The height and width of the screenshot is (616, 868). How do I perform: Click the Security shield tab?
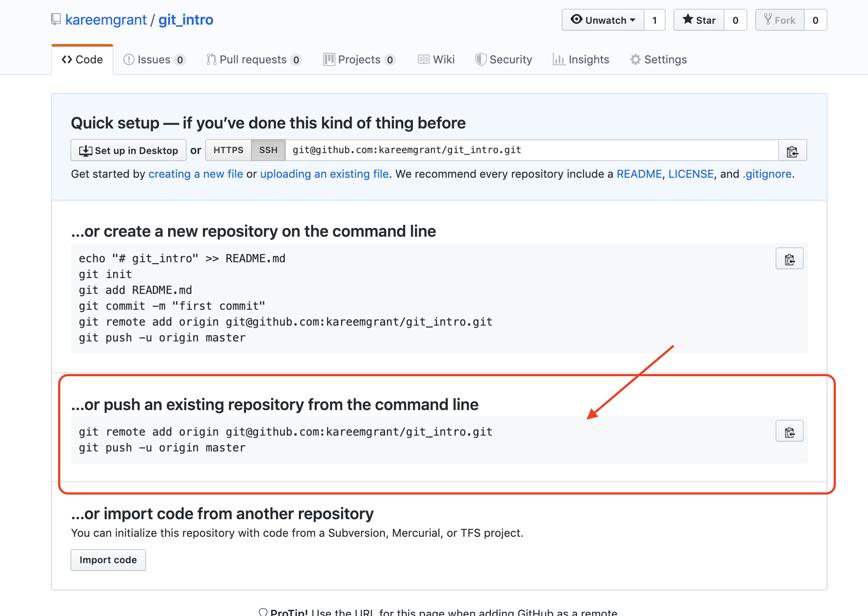click(504, 59)
